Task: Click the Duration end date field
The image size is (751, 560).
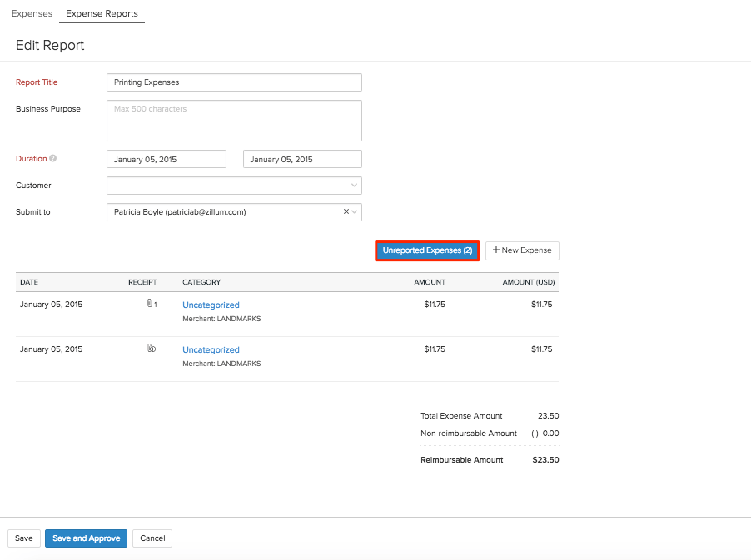Action: click(x=302, y=159)
